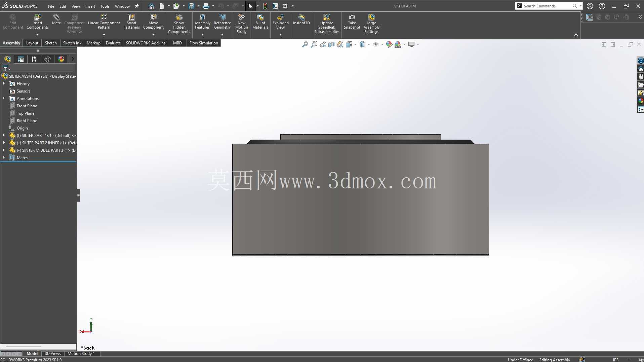
Task: Select Front Plane in feature tree
Action: (27, 106)
